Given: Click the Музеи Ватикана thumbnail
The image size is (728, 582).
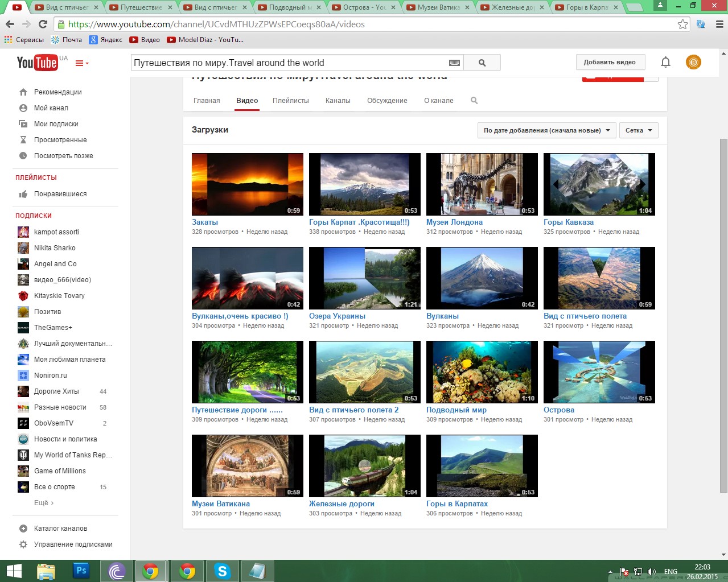Looking at the screenshot, I should (x=248, y=466).
